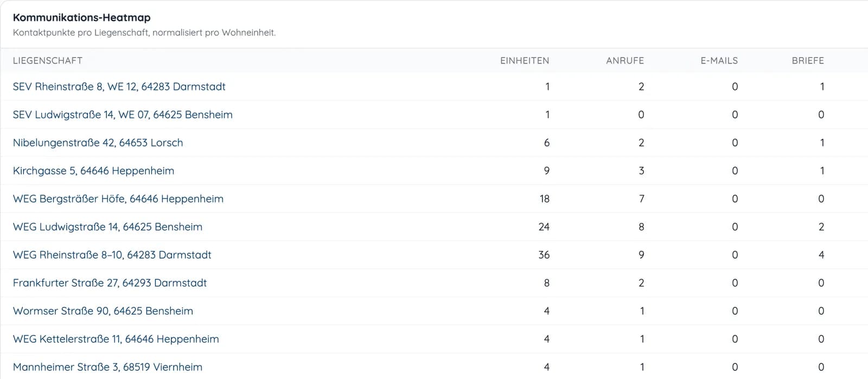Open Wormser Straße 90, Bensheim property

point(103,311)
